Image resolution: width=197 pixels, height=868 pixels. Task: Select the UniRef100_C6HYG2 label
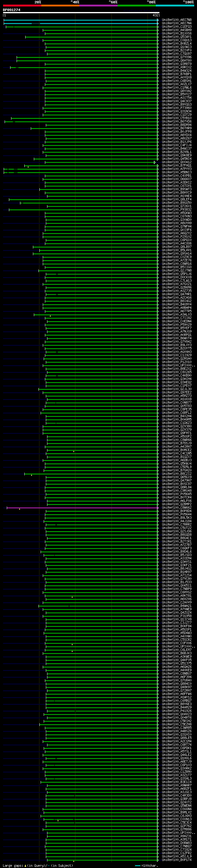click(x=177, y=592)
